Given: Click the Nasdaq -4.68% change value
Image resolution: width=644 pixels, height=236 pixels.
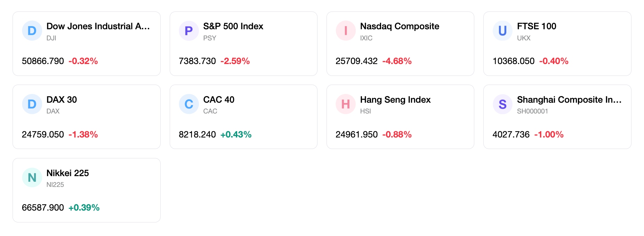Looking at the screenshot, I should point(397,61).
